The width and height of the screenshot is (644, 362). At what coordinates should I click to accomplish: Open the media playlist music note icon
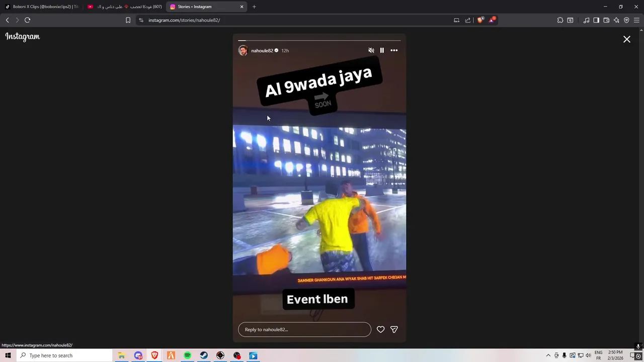(x=586, y=20)
